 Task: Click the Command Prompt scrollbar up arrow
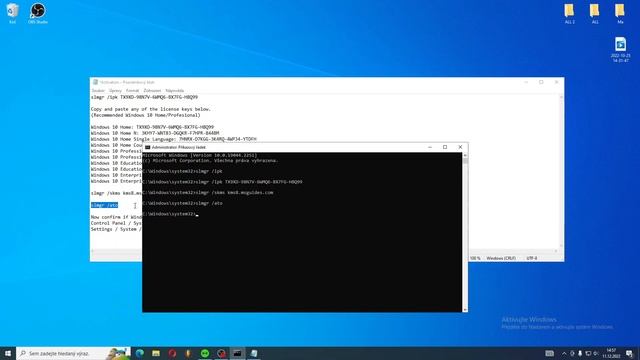[x=465, y=155]
